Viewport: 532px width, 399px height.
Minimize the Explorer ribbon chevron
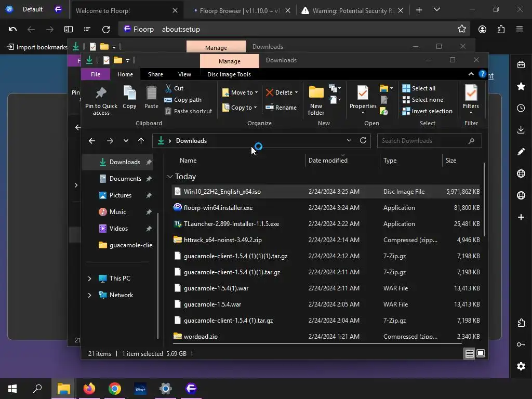471,74
